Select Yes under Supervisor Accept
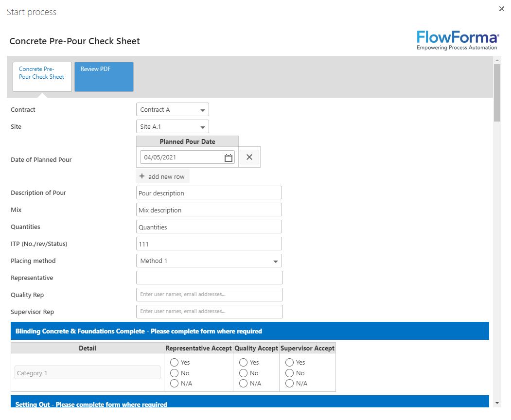This screenshot has width=511, height=420. [x=289, y=362]
